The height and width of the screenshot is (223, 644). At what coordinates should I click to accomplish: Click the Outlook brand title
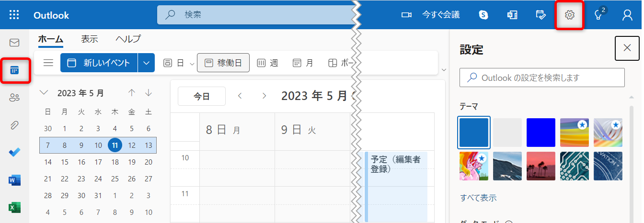point(51,15)
